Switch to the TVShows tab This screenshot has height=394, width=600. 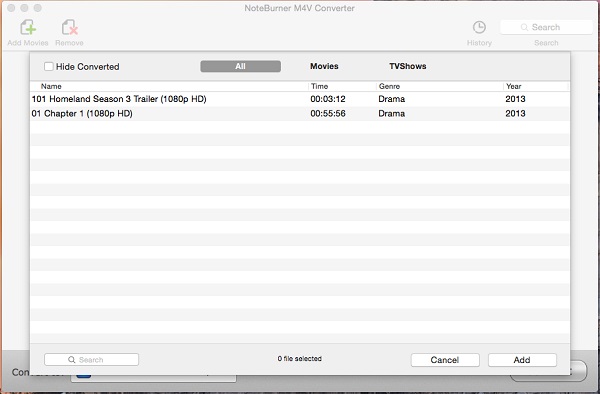[408, 66]
